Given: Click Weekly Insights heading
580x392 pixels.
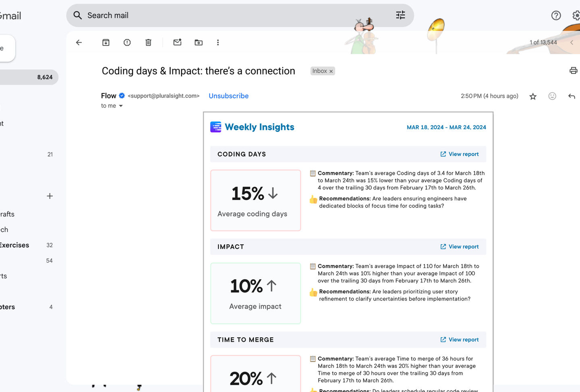Looking at the screenshot, I should point(259,127).
